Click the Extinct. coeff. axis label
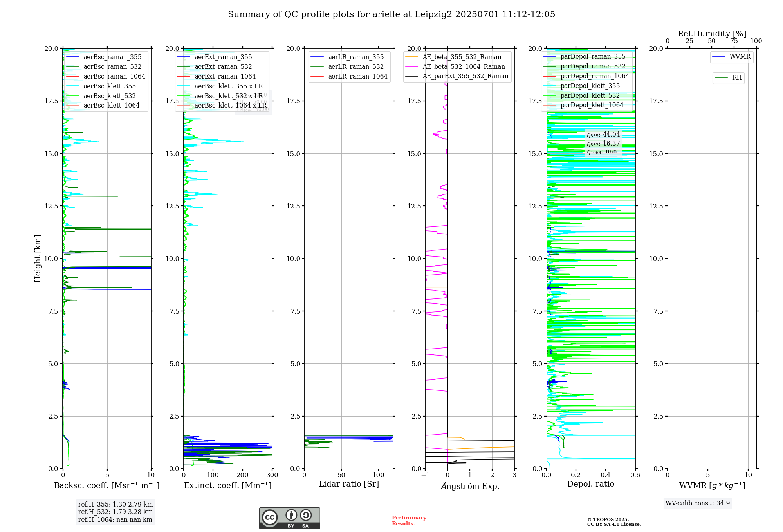 click(228, 485)
